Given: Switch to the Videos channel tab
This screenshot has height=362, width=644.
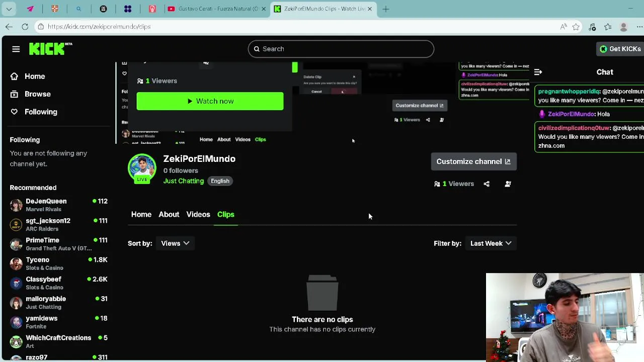Looking at the screenshot, I should pyautogui.click(x=198, y=214).
